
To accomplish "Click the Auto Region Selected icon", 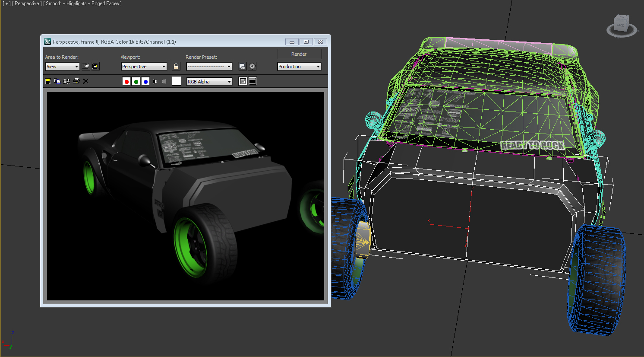I will (95, 66).
